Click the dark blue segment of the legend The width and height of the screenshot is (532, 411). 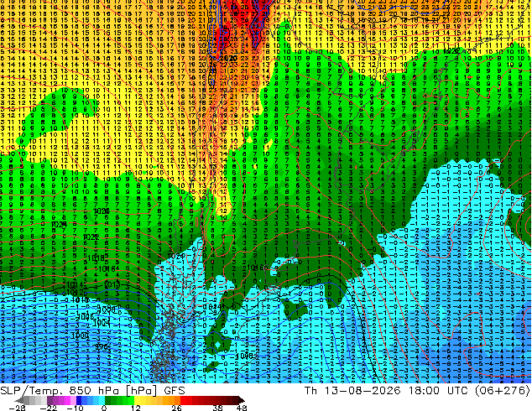point(79,400)
